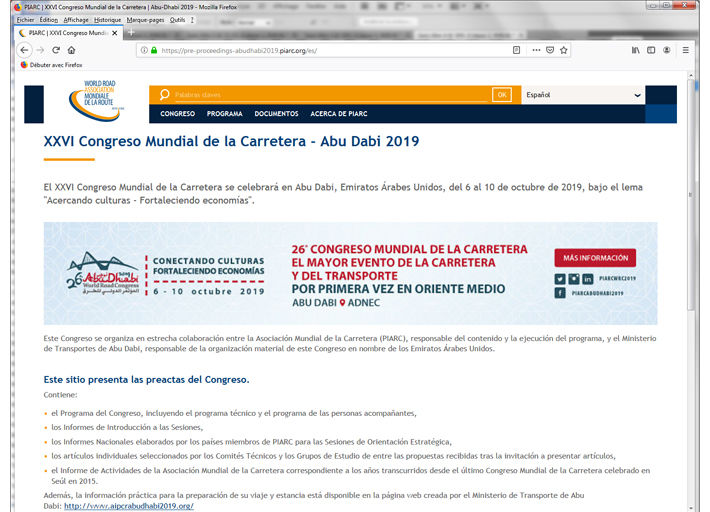The image size is (710, 512).
Task: Open the DOCUMENTOS navigation item
Action: (x=276, y=114)
